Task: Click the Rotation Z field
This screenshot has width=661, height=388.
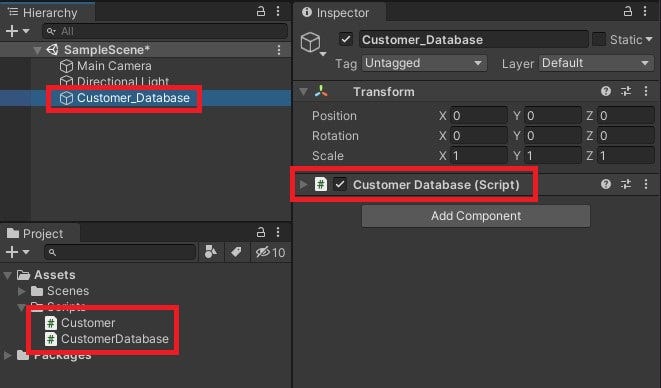Action: [x=626, y=136]
